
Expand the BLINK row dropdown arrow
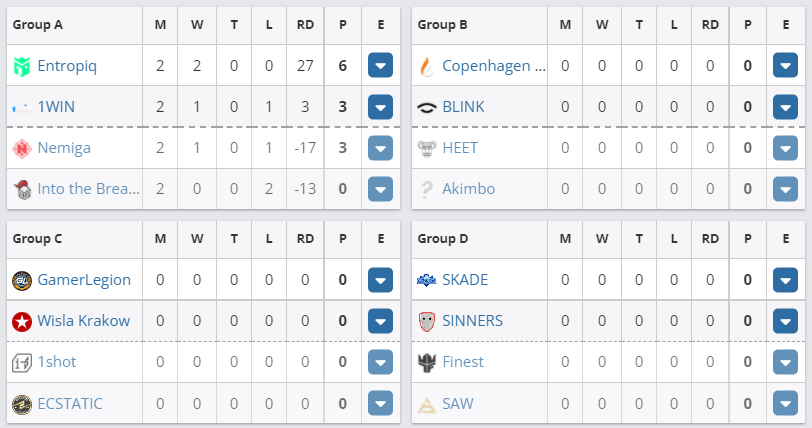[x=785, y=107]
